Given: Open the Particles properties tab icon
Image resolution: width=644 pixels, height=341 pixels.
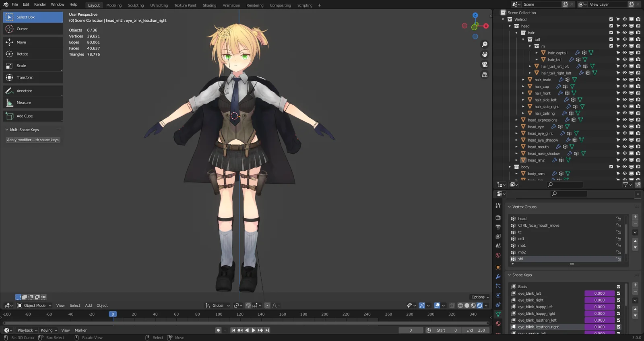Looking at the screenshot, I should (x=498, y=286).
